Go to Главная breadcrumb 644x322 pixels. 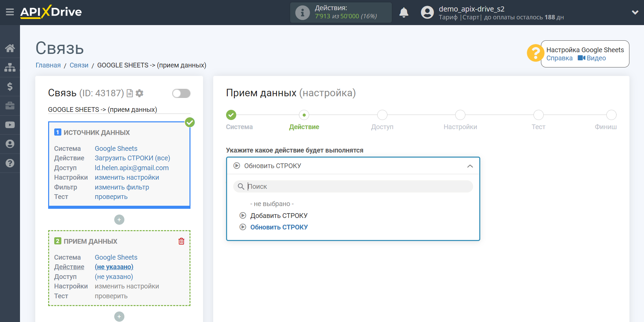pyautogui.click(x=48, y=65)
